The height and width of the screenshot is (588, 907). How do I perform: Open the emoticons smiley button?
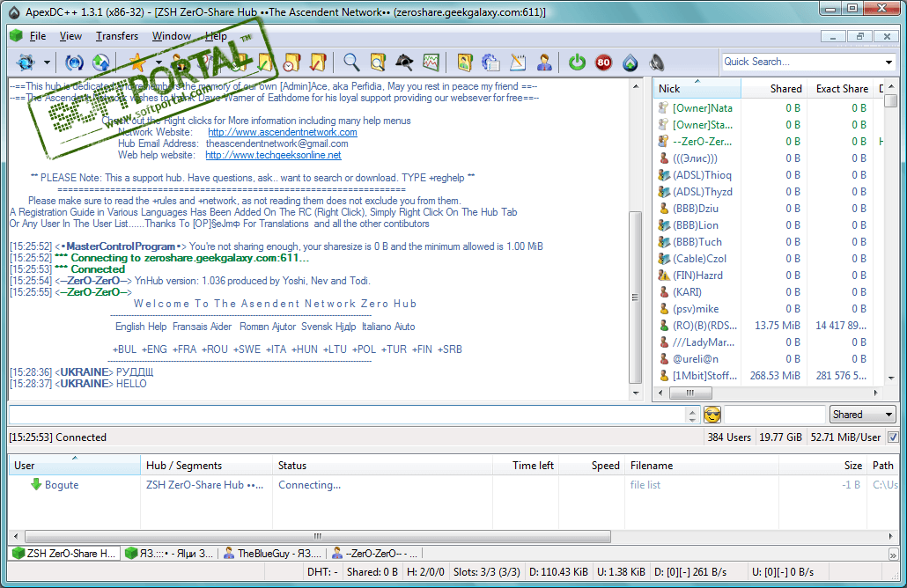[x=712, y=415]
